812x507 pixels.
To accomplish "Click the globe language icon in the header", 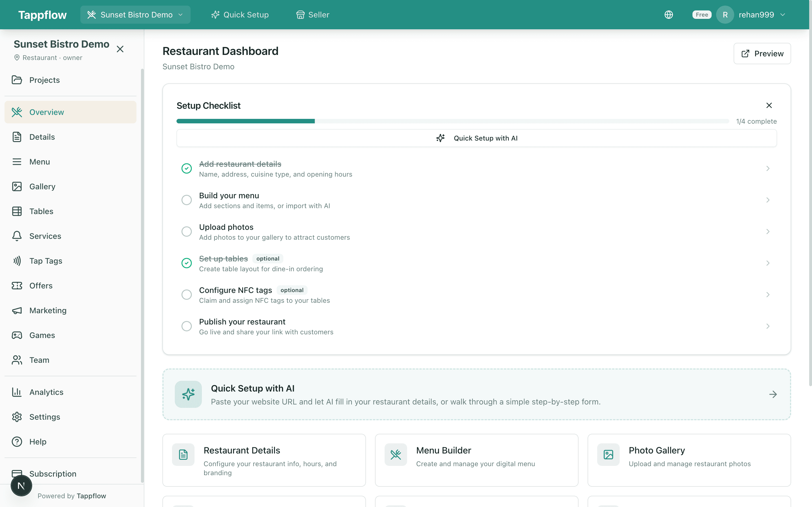I will pyautogui.click(x=668, y=14).
